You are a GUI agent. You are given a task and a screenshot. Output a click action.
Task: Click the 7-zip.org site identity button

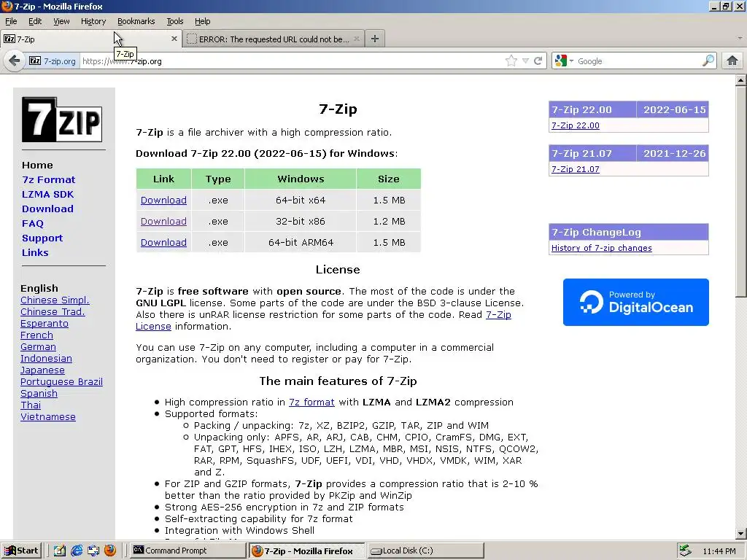point(53,61)
